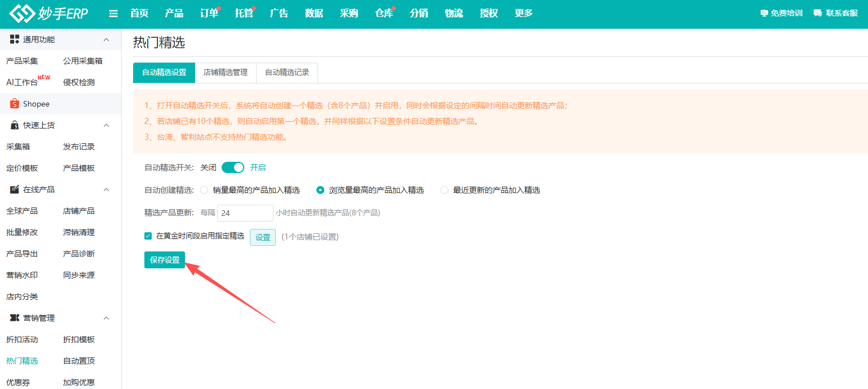Click the 保存设置 button
Image resolution: width=868 pixels, height=389 pixels.
tap(164, 260)
